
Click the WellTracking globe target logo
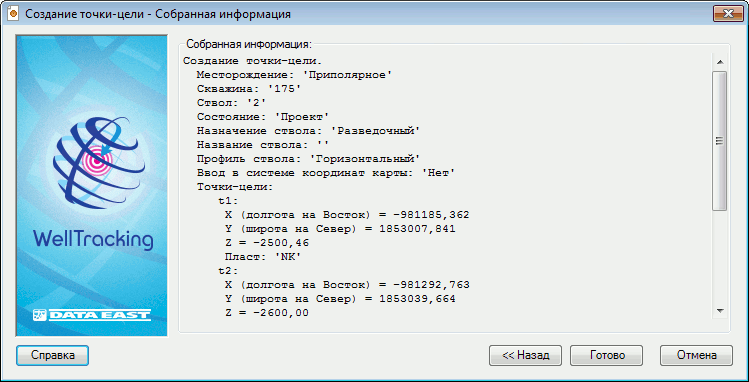(x=98, y=160)
